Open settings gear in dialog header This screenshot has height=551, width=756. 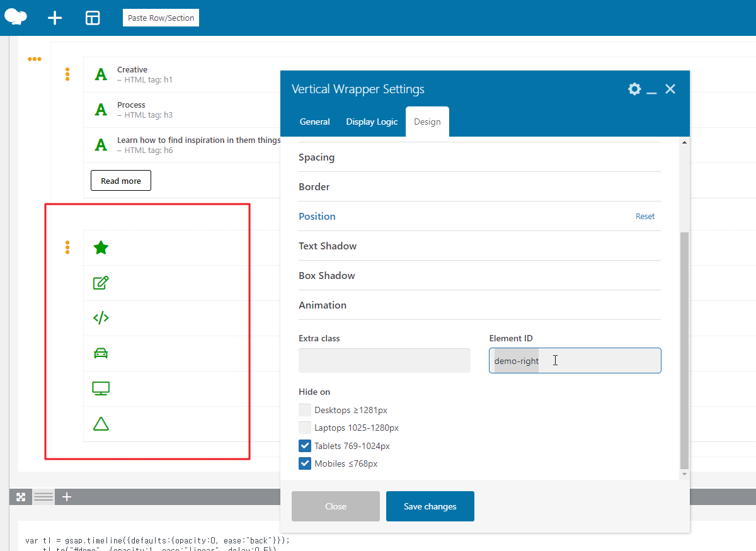(634, 89)
